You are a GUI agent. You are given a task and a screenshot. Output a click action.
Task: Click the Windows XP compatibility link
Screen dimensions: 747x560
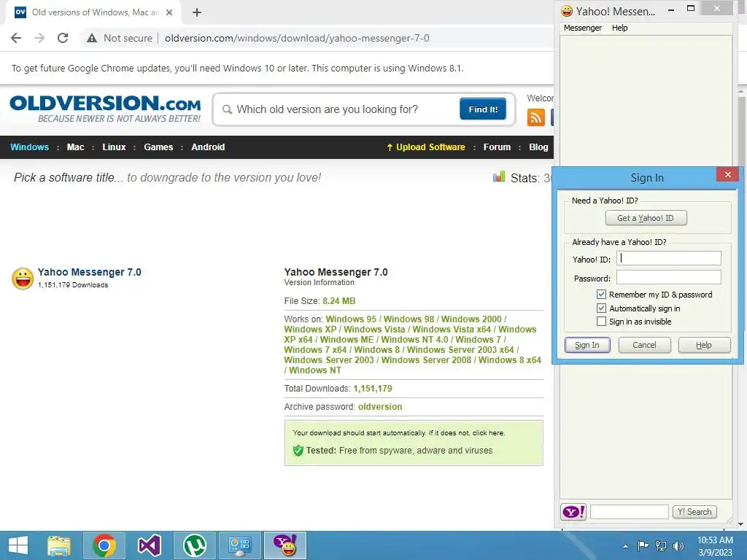tap(310, 330)
